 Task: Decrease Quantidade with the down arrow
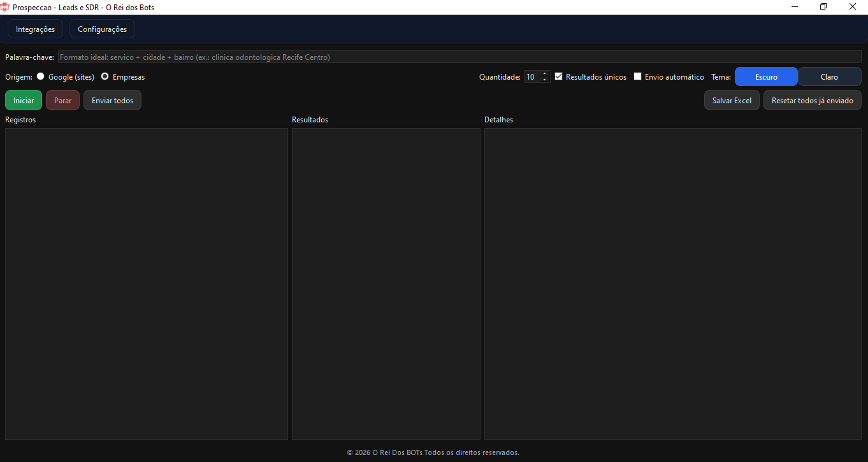point(544,80)
